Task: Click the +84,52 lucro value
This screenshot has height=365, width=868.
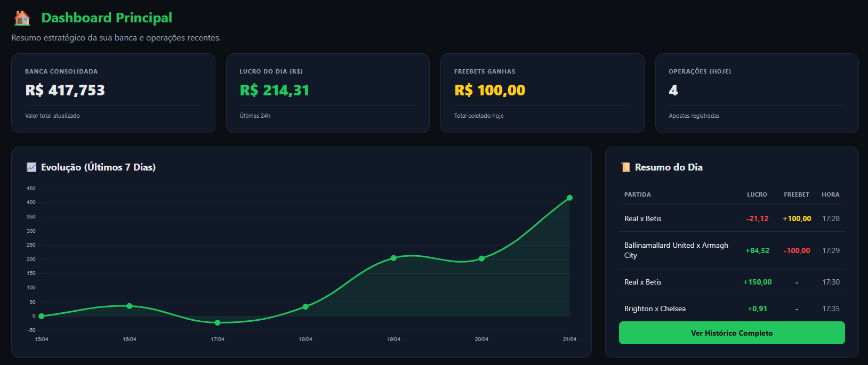Action: coord(758,250)
